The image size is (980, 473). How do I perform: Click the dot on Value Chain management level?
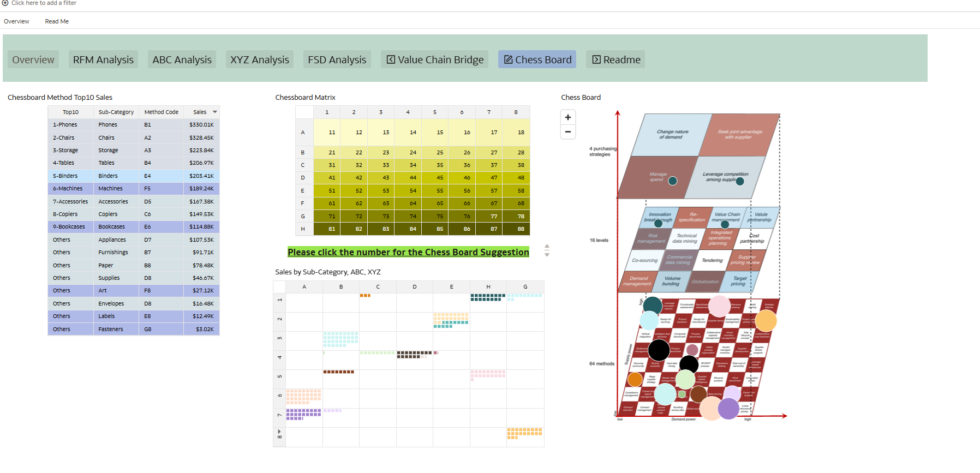click(725, 224)
